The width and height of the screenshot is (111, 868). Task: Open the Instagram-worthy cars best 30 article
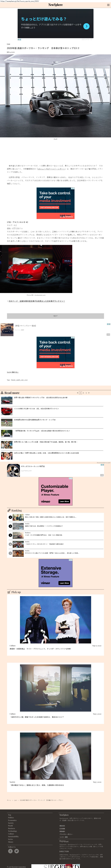coord(36,409)
